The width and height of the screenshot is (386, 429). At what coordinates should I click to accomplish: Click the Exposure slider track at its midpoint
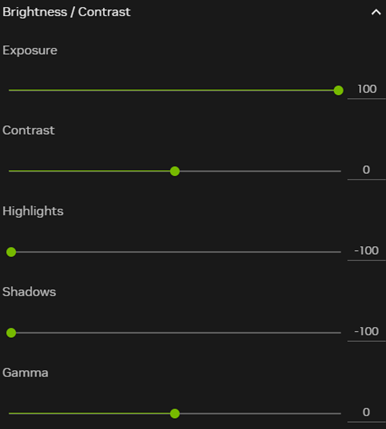(x=175, y=90)
